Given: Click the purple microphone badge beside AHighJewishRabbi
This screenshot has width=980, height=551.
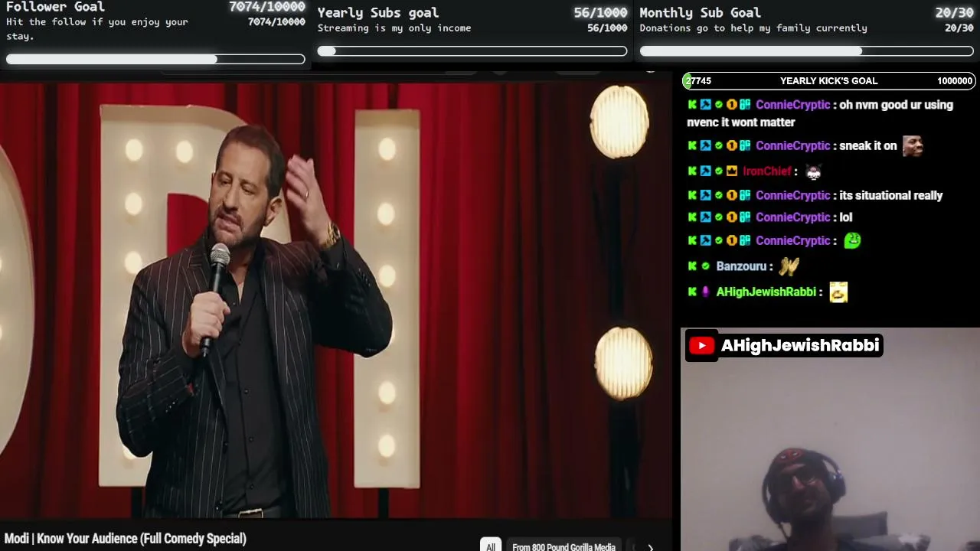Looking at the screenshot, I should 705,292.
